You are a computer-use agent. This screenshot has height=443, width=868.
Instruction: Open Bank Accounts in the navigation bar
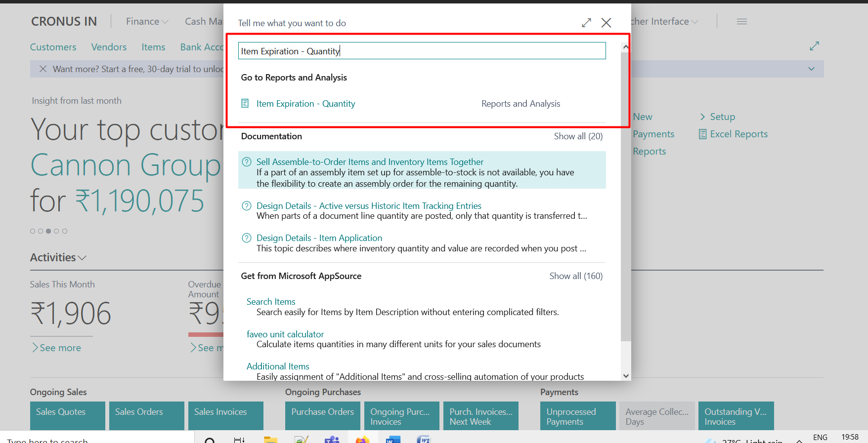pos(202,47)
